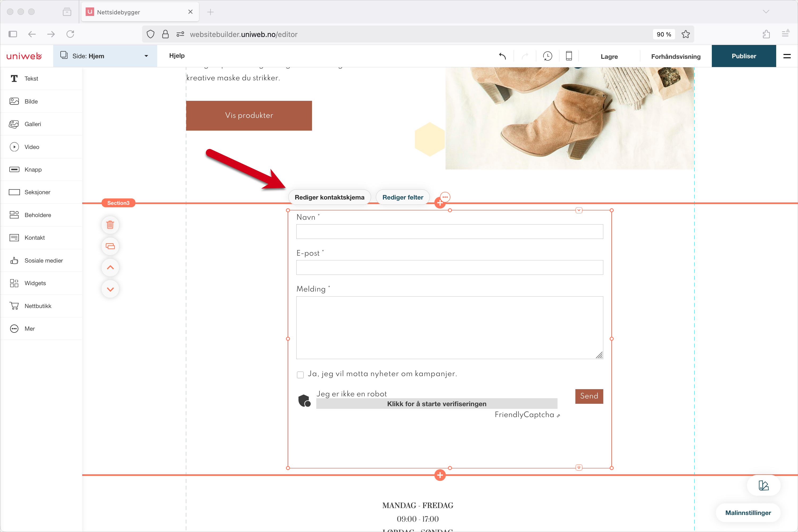Open a new browser tab
Image resolution: width=798 pixels, height=532 pixels.
pos(210,12)
